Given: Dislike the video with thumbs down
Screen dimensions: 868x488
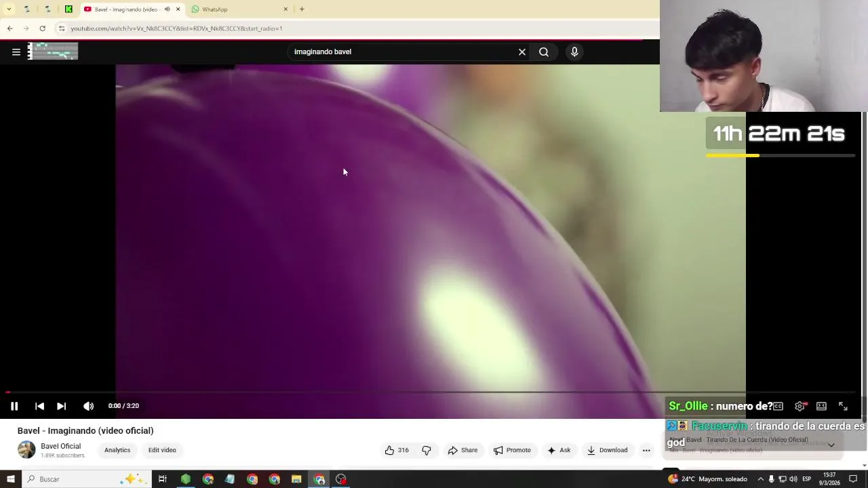Looking at the screenshot, I should coord(427,450).
